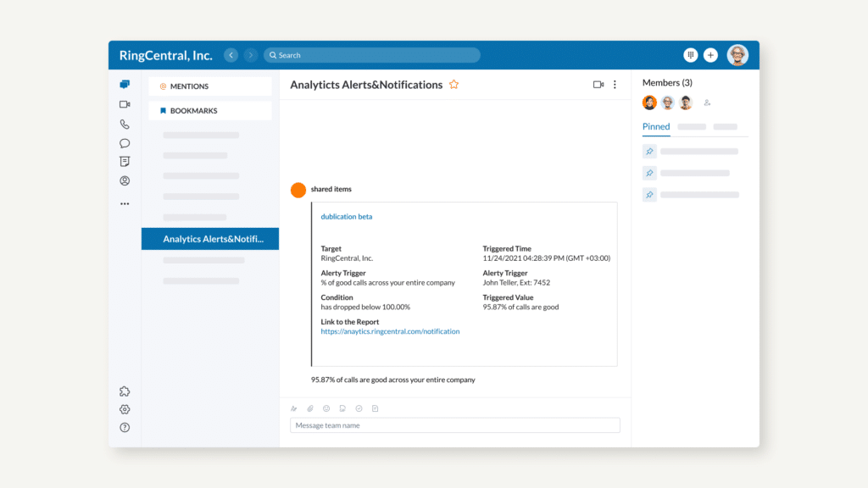The image size is (868, 488).
Task: Expand the sidebar ellipsis More menu
Action: tap(125, 203)
